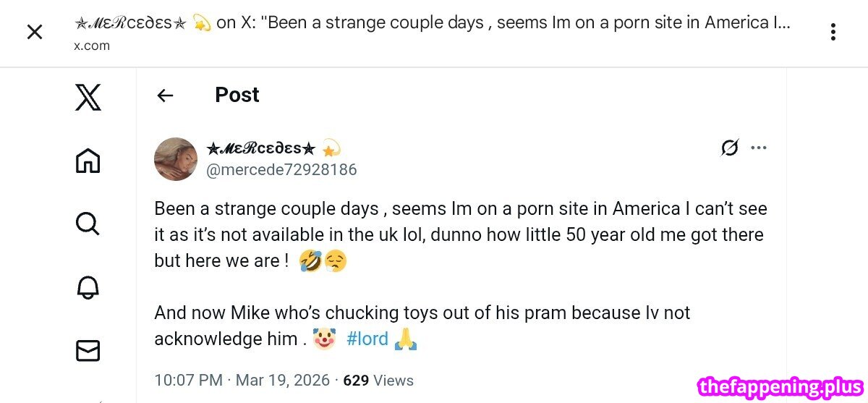Viewport: 868px width, 403px height.
Task: Open the #lord hashtag
Action: pyautogui.click(x=367, y=339)
